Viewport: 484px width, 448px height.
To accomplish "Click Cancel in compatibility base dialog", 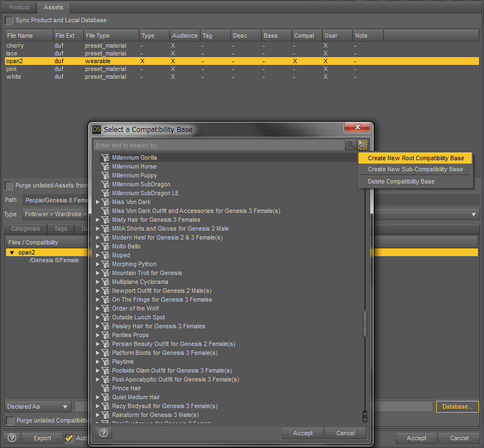I will [x=345, y=433].
